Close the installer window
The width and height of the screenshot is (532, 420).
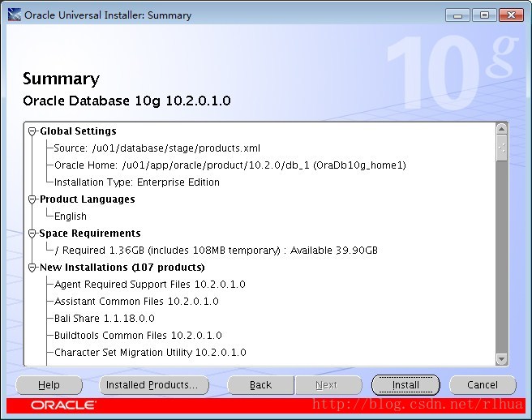tap(511, 15)
